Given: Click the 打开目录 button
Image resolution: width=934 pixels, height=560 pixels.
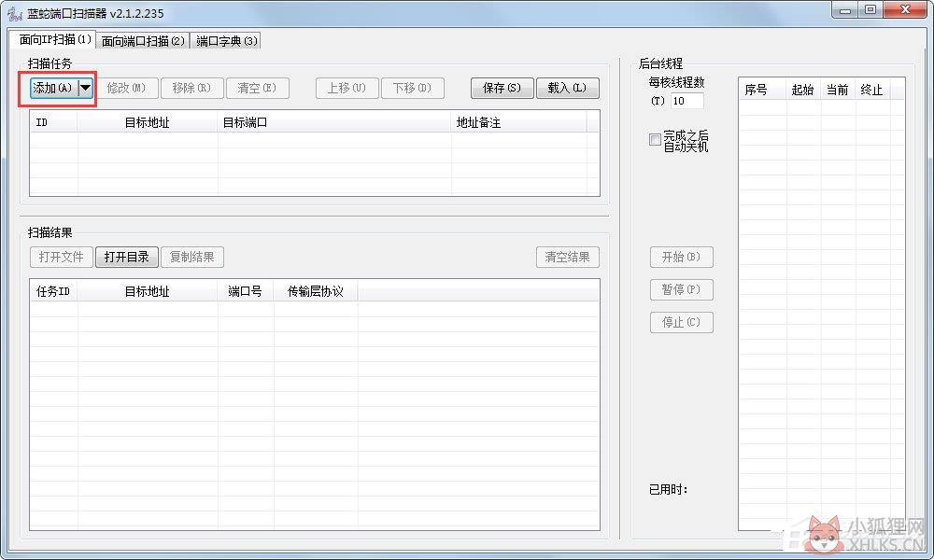Looking at the screenshot, I should (x=127, y=257).
